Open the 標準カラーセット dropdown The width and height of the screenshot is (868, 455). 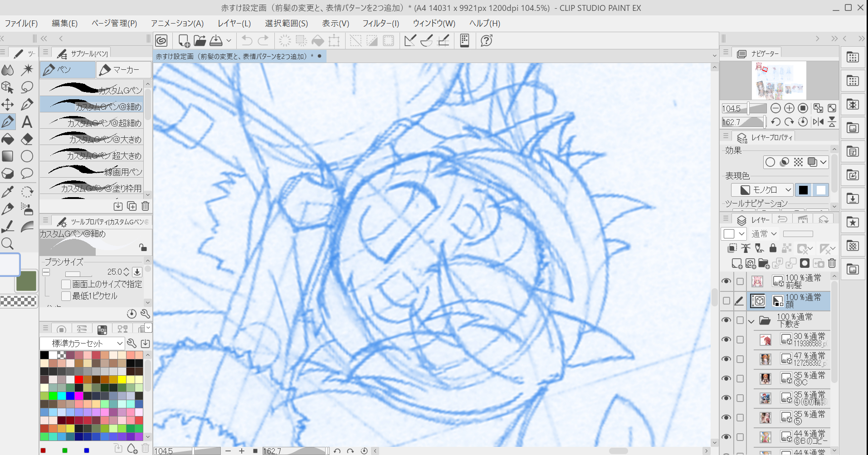point(82,344)
